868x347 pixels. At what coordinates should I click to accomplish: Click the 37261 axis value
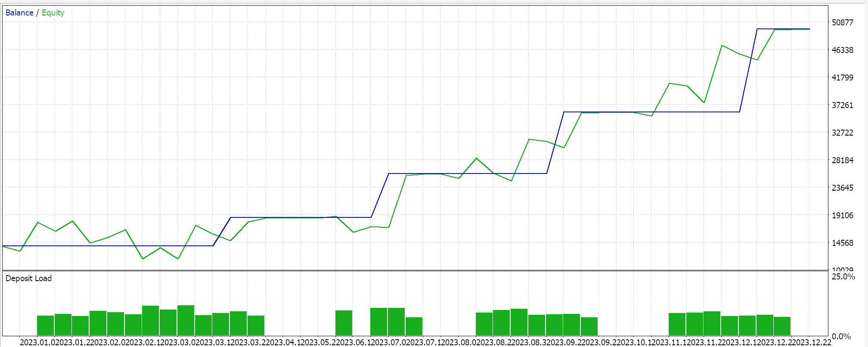(843, 105)
